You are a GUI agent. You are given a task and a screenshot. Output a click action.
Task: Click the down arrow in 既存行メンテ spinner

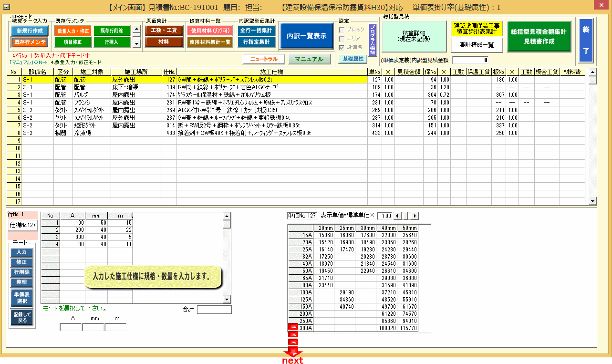[136, 43]
